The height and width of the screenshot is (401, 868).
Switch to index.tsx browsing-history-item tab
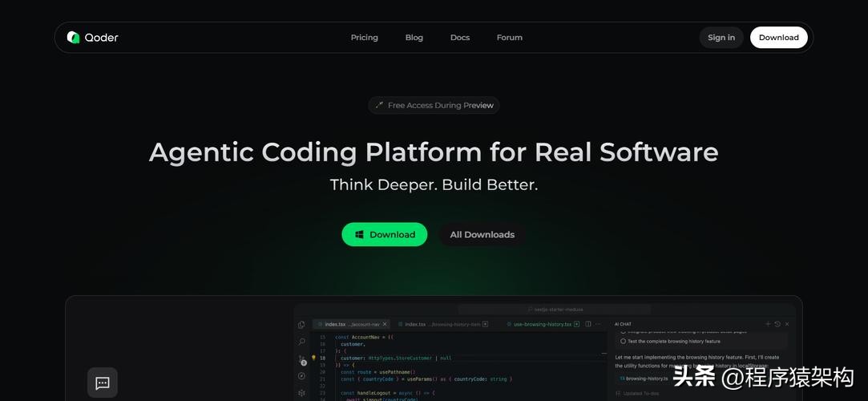pyautogui.click(x=442, y=324)
